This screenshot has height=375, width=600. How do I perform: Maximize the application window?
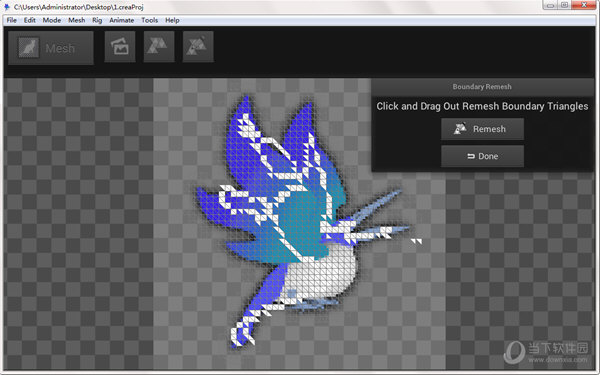[x=564, y=5]
